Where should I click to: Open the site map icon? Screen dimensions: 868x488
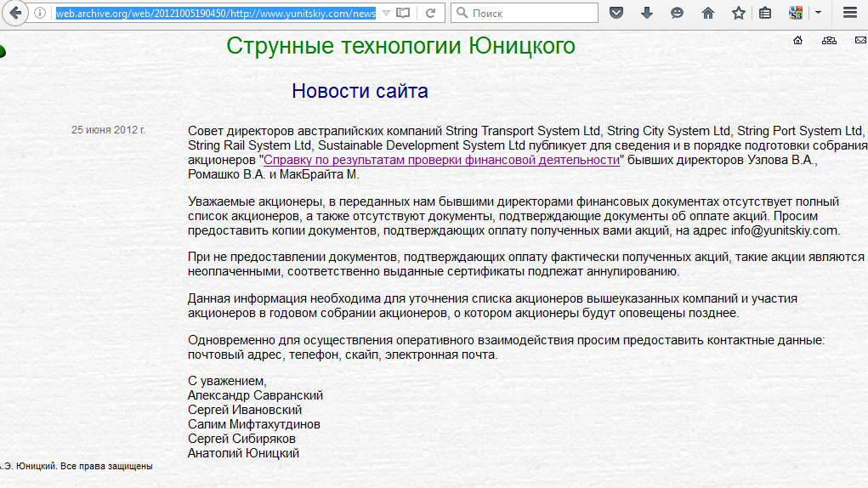[x=829, y=40]
